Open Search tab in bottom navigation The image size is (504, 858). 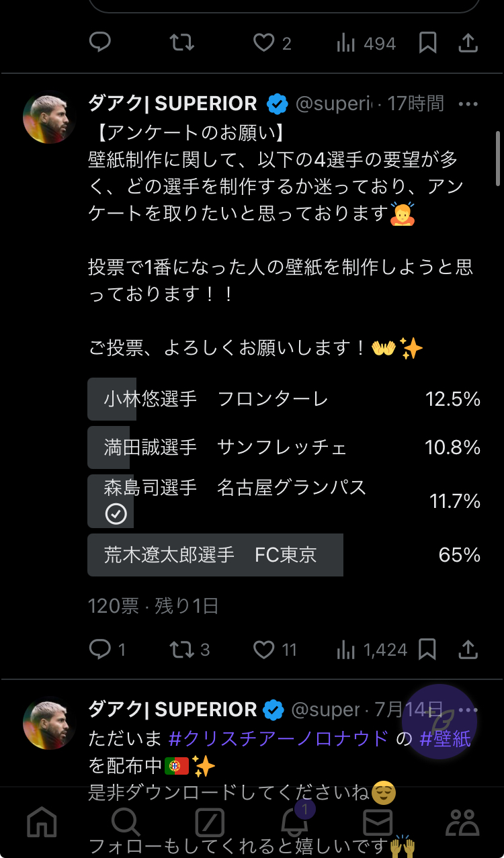coord(125,822)
